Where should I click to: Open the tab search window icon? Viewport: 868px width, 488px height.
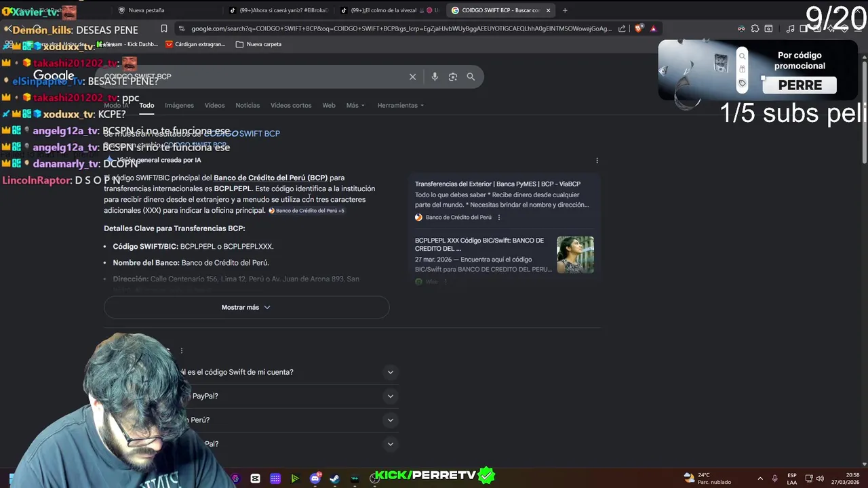768,28
